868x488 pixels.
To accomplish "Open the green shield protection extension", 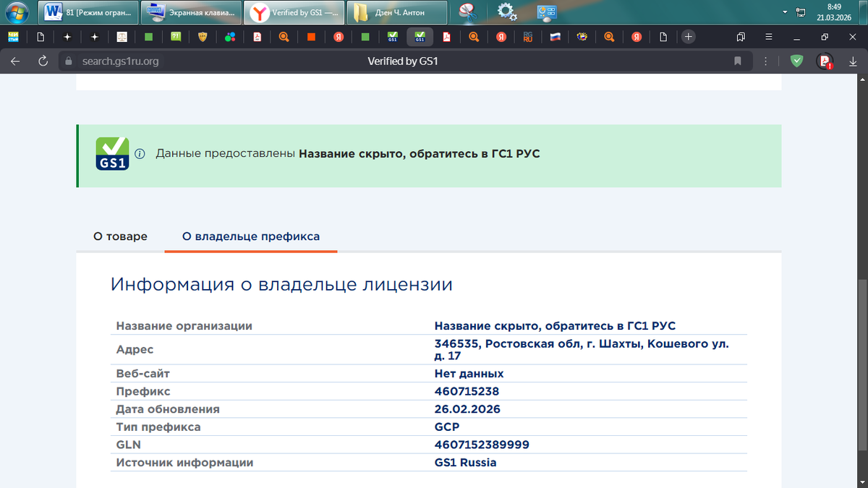I will 796,61.
